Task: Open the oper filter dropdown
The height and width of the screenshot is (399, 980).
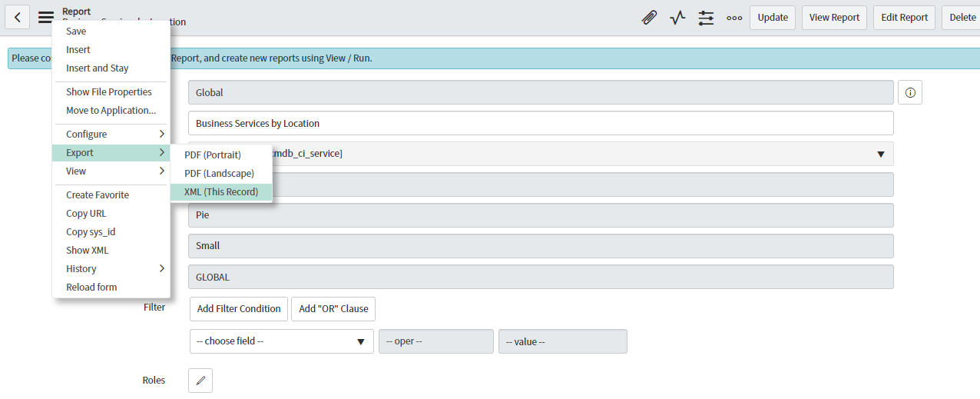Action: click(x=436, y=341)
